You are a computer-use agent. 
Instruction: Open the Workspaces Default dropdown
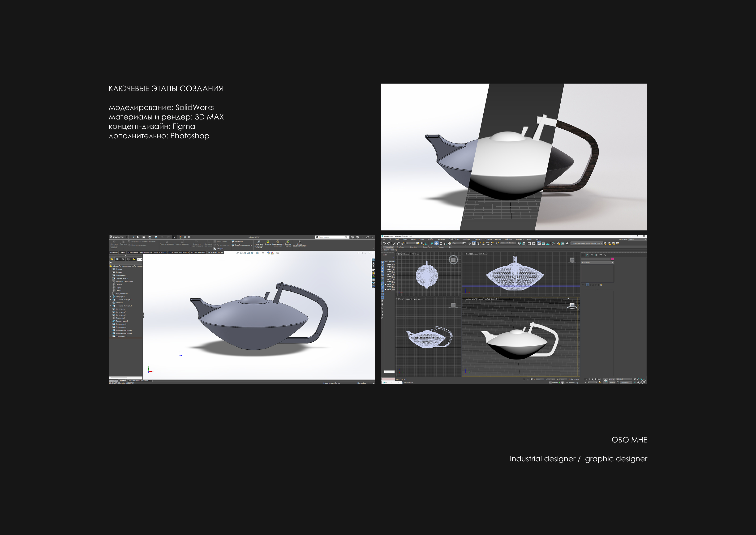(x=637, y=239)
